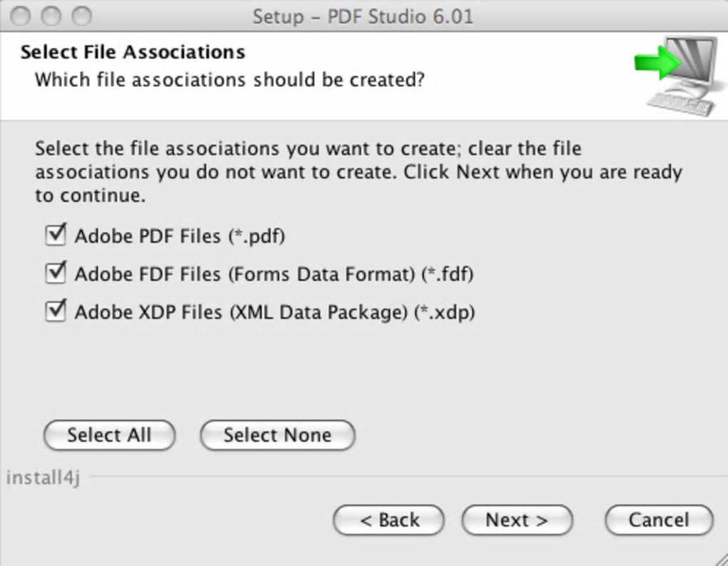728x566 pixels.
Task: Click the zoom button in the title bar
Action: tap(83, 16)
